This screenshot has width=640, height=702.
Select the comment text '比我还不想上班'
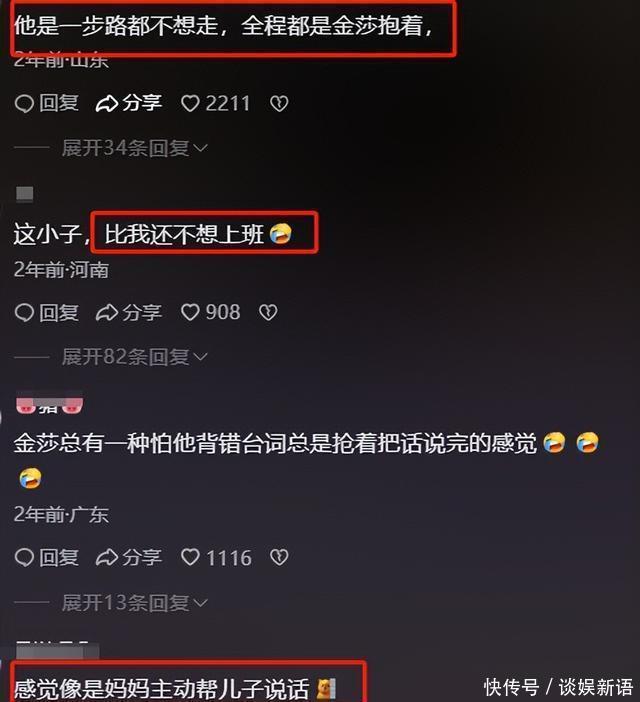[x=184, y=234]
